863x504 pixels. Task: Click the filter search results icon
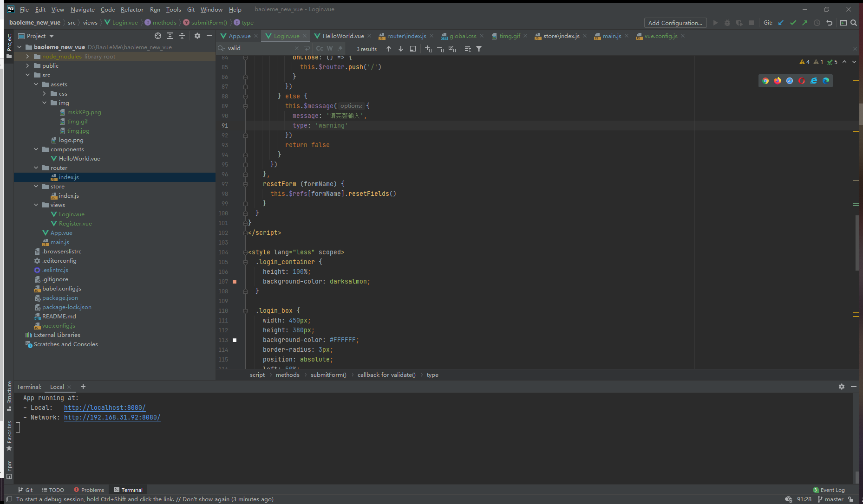point(479,49)
